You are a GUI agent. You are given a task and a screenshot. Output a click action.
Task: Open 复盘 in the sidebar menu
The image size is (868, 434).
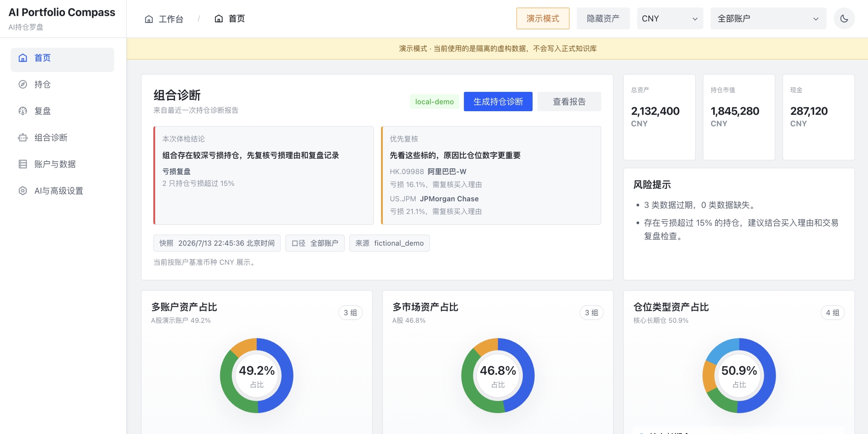[62, 111]
